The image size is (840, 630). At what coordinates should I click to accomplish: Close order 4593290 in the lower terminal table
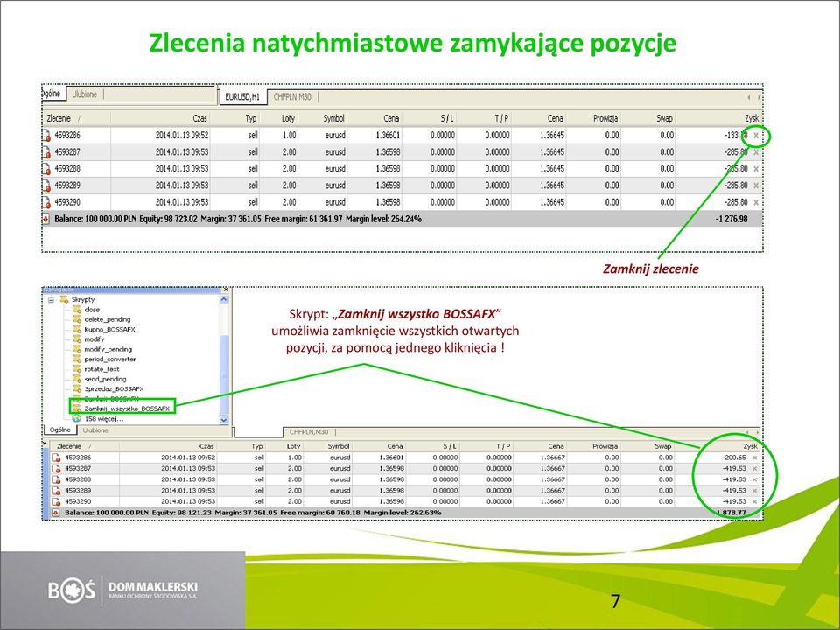[x=755, y=502]
